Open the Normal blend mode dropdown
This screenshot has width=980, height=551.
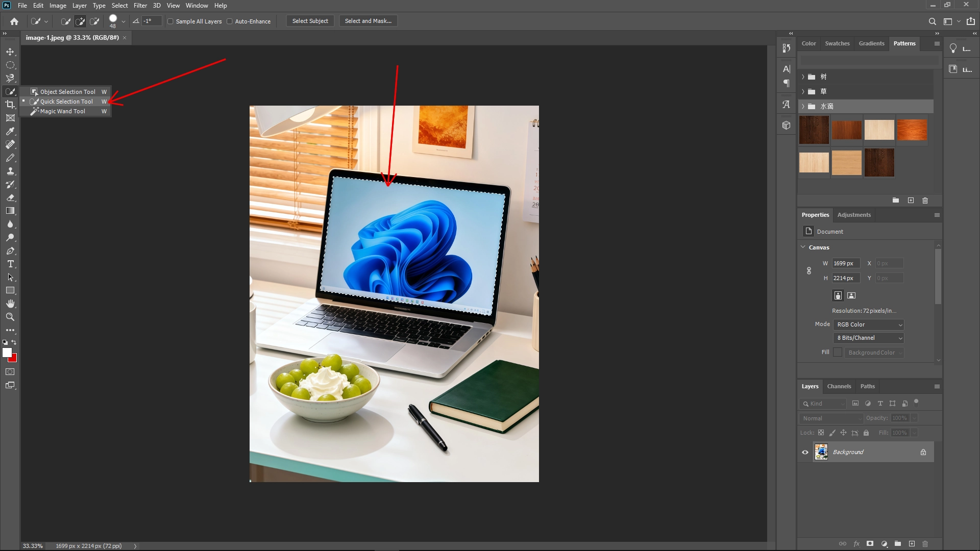pos(830,418)
